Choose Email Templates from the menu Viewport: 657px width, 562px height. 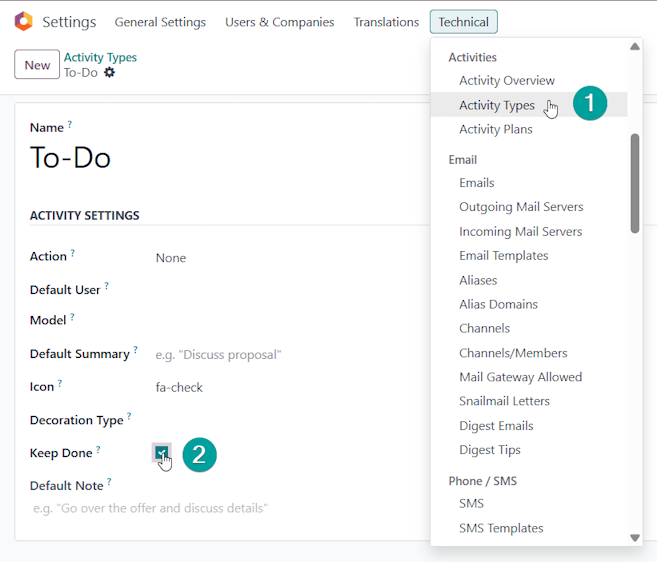coord(504,256)
